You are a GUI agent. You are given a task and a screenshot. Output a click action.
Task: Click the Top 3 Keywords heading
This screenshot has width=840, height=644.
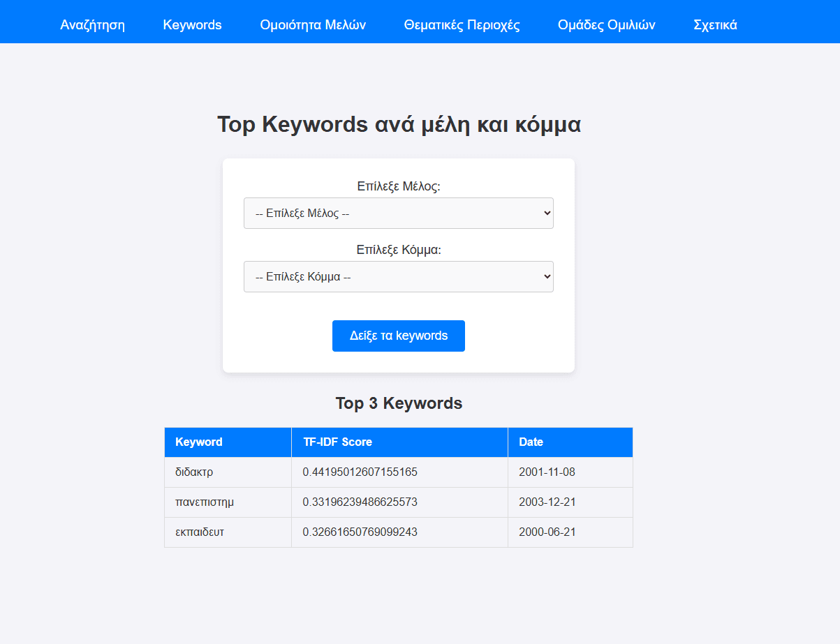[399, 403]
